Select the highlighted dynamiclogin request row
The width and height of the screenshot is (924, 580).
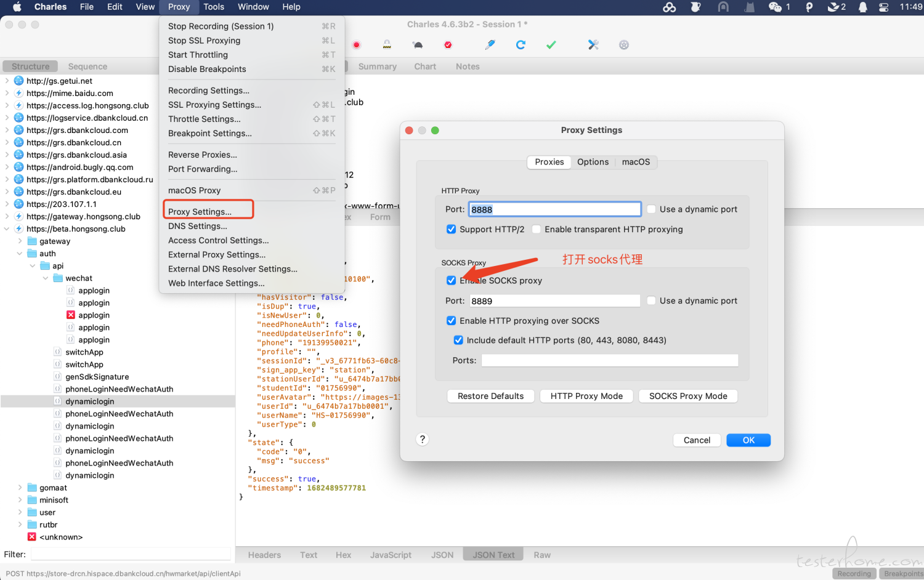coord(118,401)
